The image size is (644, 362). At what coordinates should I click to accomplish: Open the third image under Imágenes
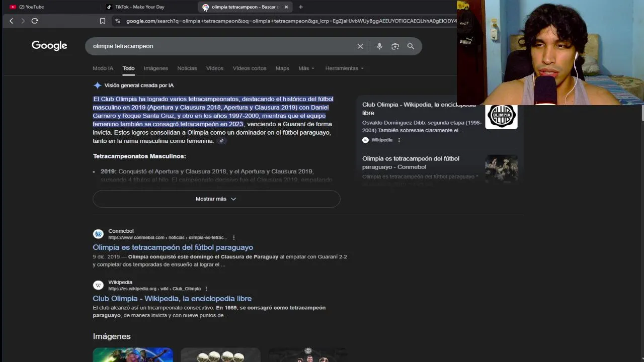click(x=308, y=354)
